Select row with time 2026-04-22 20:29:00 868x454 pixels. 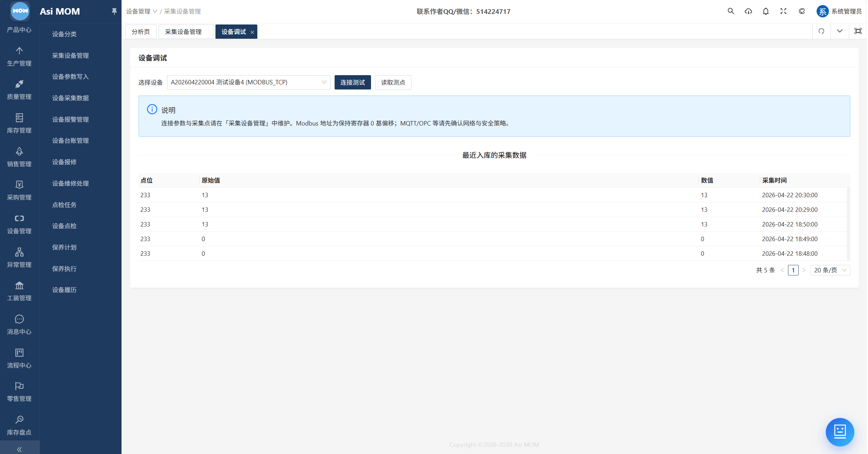click(493, 209)
